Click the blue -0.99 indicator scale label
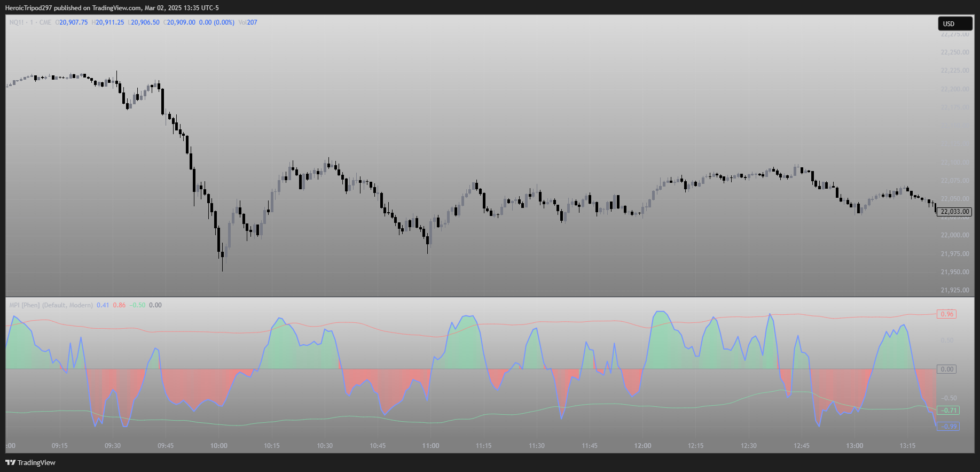Screen dimensions: 980x472 pos(948,427)
